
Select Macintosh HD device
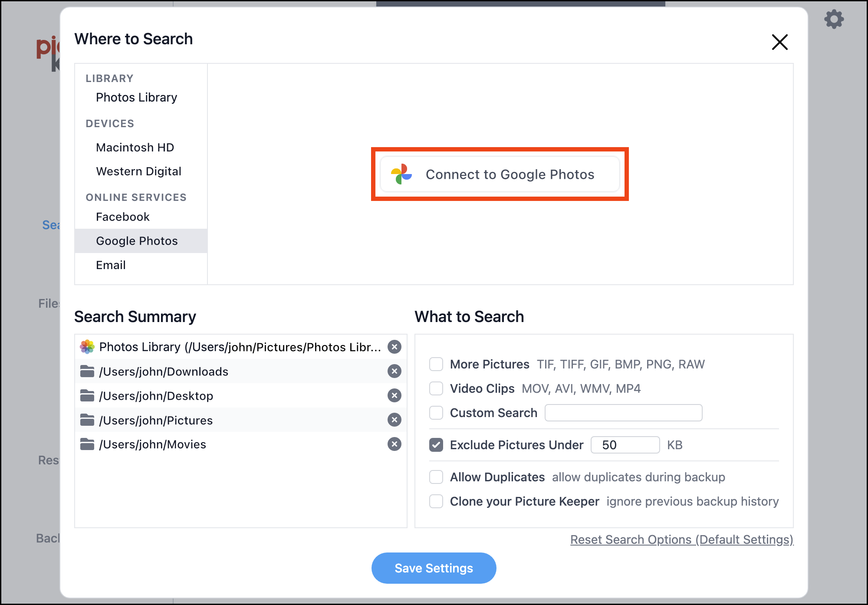(135, 148)
